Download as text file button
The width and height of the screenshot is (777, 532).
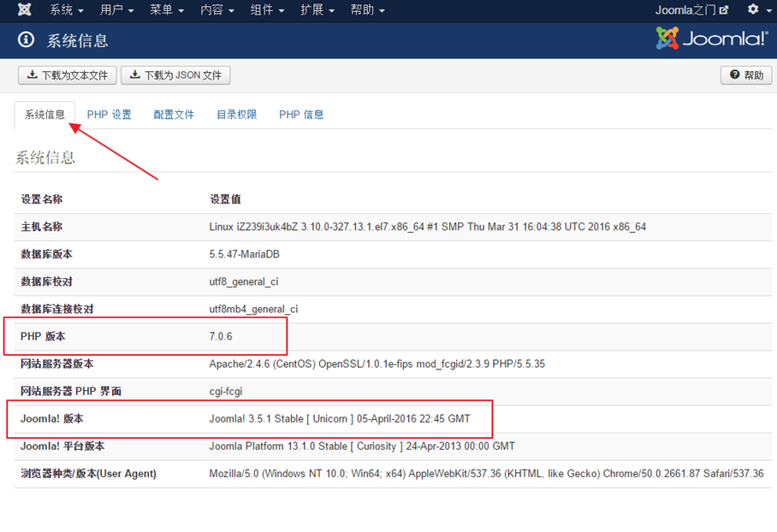[68, 75]
